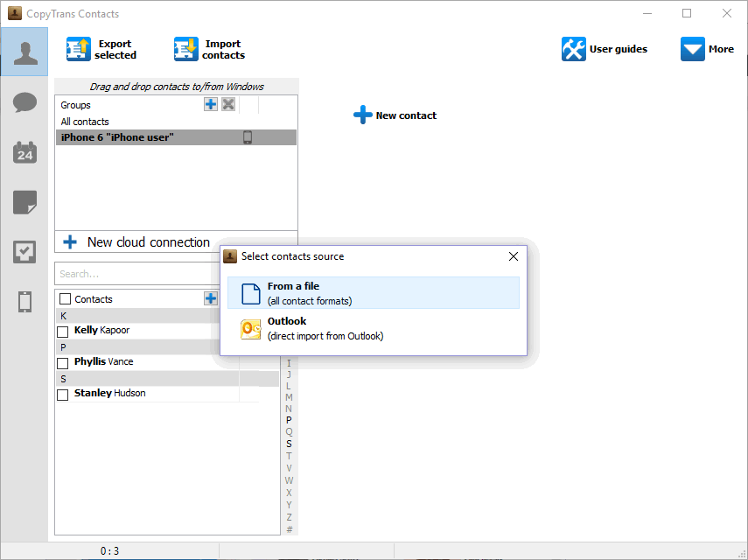The width and height of the screenshot is (748, 560).
Task: Open the Calendar section in sidebar
Action: click(24, 152)
